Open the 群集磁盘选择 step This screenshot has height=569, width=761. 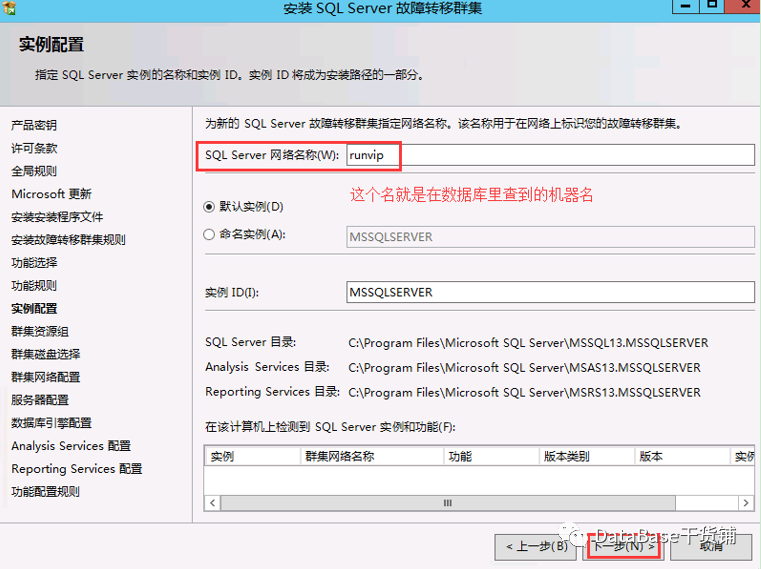click(46, 354)
